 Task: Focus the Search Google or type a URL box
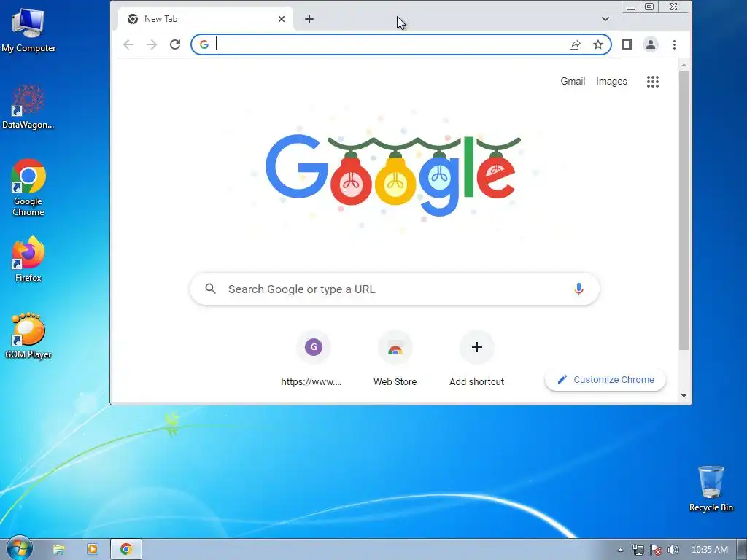point(395,289)
